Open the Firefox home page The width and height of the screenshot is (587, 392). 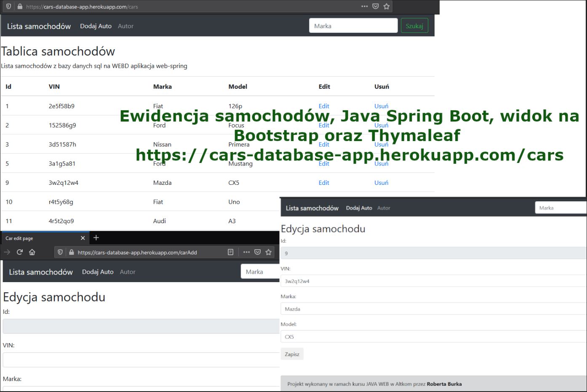coord(32,252)
